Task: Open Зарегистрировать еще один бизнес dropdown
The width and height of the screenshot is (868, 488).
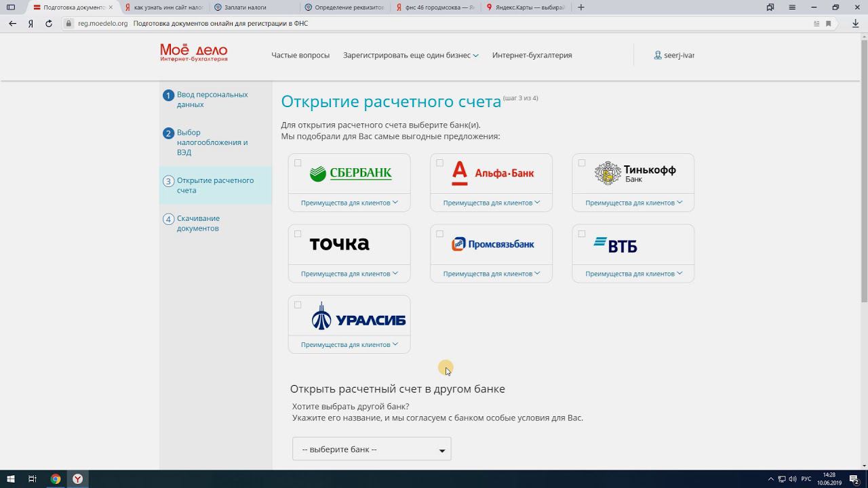Action: click(x=411, y=55)
